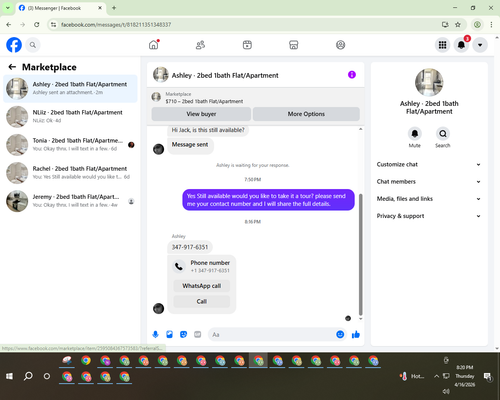Choose a GIF icon in composer
500x400 pixels.
(198, 334)
